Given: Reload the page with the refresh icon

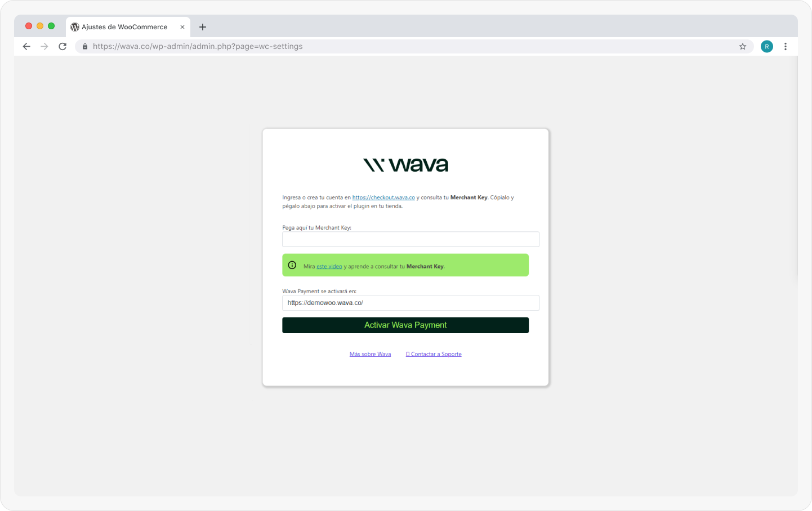Looking at the screenshot, I should [x=63, y=47].
